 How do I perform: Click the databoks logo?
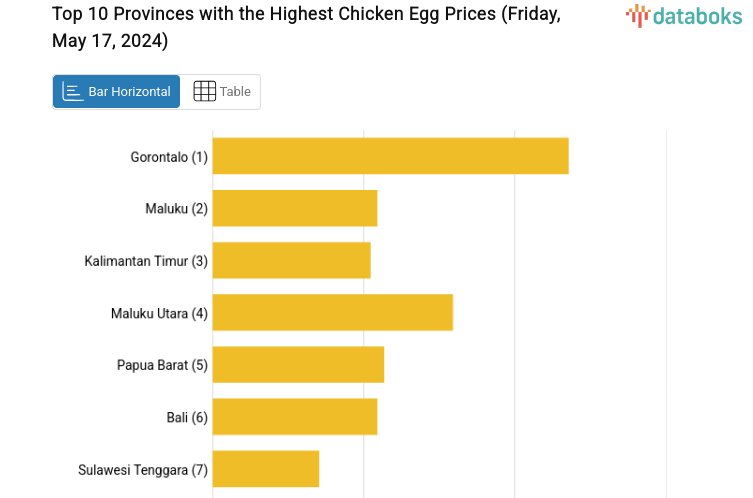click(684, 15)
